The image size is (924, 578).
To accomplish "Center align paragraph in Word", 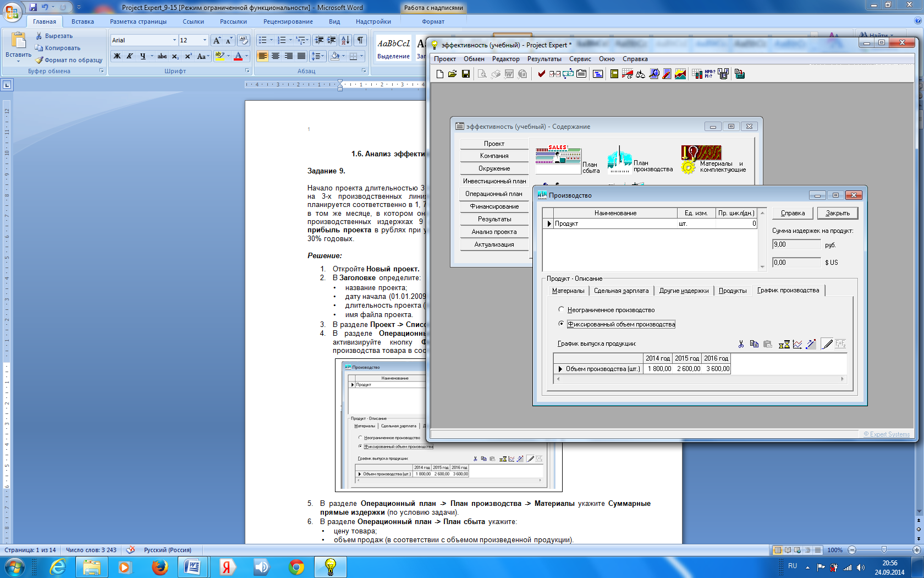I will 276,56.
